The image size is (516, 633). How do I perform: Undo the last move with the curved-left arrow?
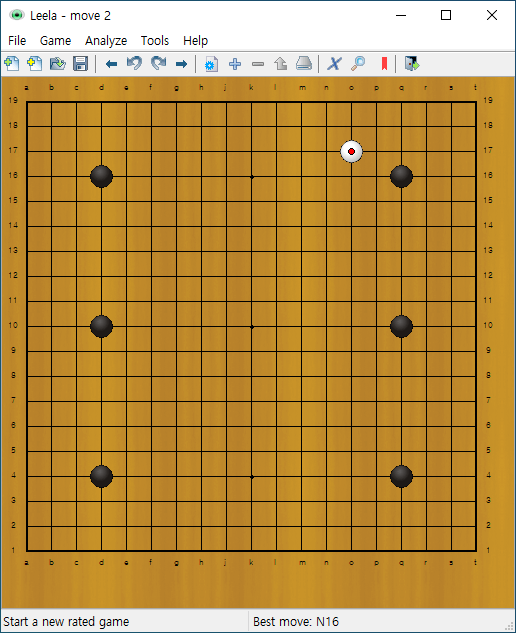click(134, 64)
